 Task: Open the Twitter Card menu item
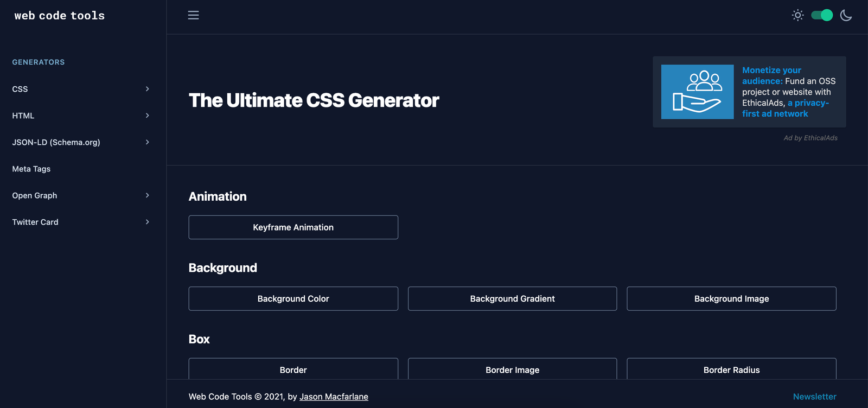(35, 222)
